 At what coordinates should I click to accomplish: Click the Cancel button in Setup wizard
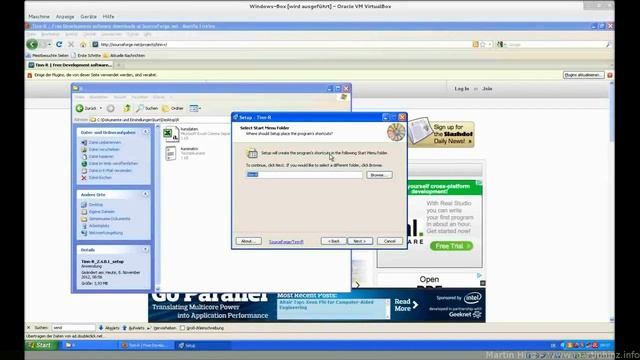coord(390,241)
